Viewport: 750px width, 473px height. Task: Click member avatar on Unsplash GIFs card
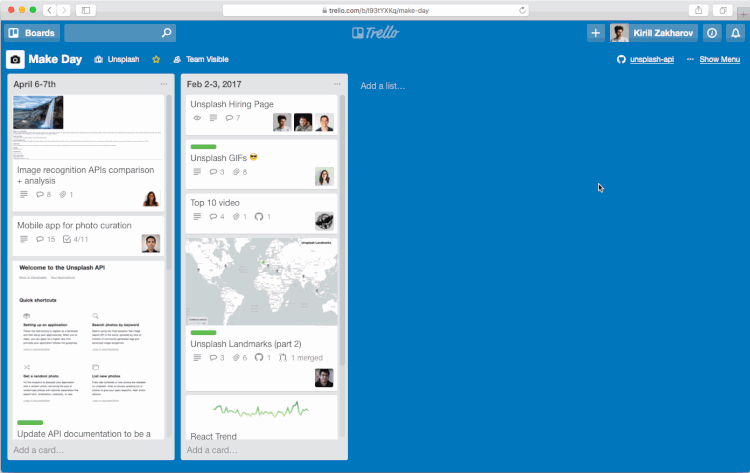324,176
